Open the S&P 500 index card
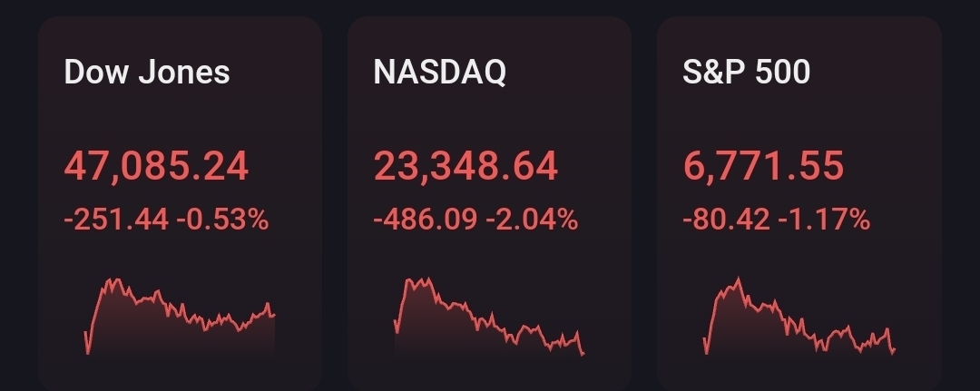 (799, 203)
